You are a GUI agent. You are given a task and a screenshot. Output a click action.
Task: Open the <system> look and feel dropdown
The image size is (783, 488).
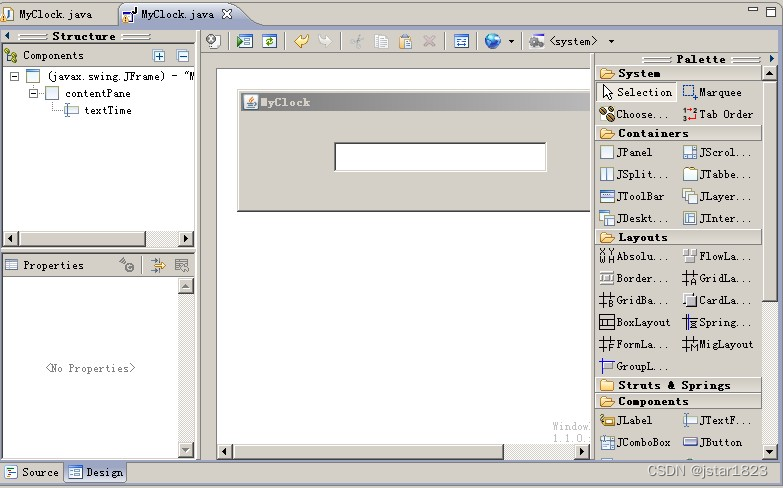(x=611, y=41)
